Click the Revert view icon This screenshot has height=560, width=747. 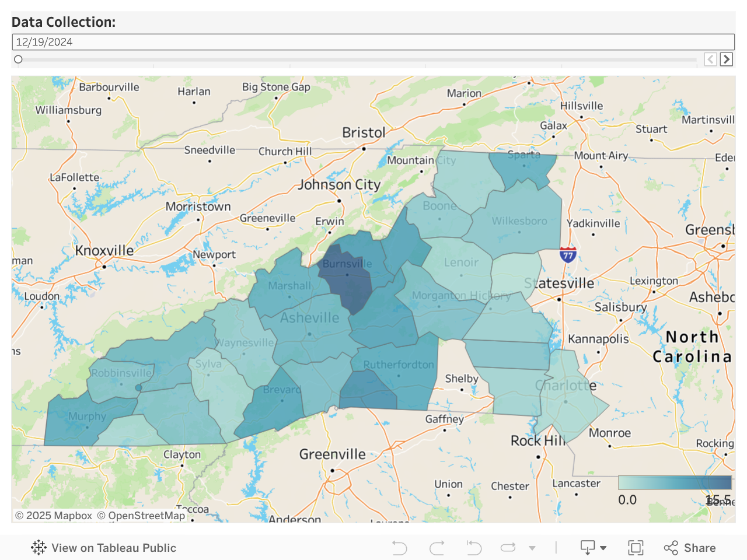473,548
